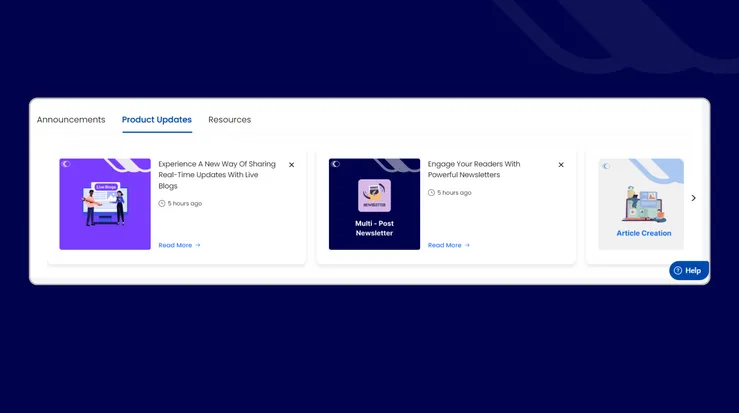Click the question mark icon in Help
Screen dimensions: 739x413
click(x=678, y=270)
